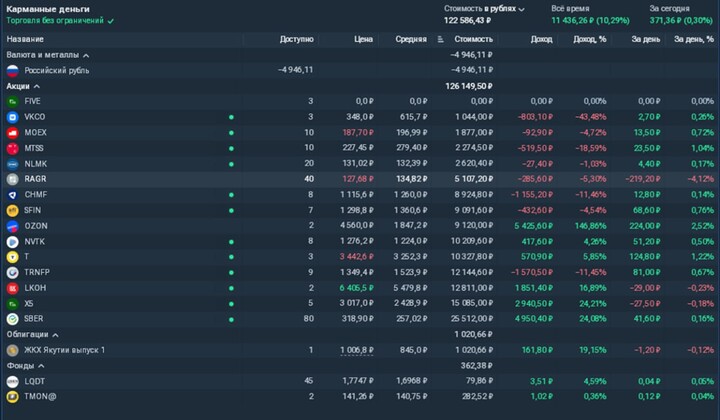This screenshot has height=420, width=720.
Task: Click the green status dot in SBER row
Action: [231, 319]
